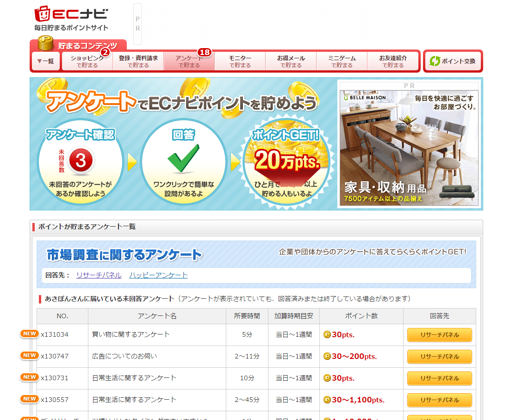
Task: Click the green exchange arrows icon
Action: [435, 61]
